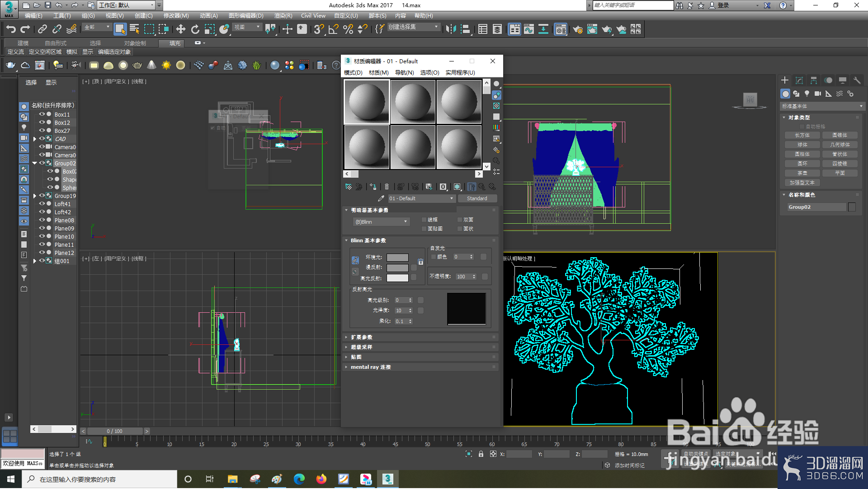Activate the material eyedropper picker

pos(381,198)
